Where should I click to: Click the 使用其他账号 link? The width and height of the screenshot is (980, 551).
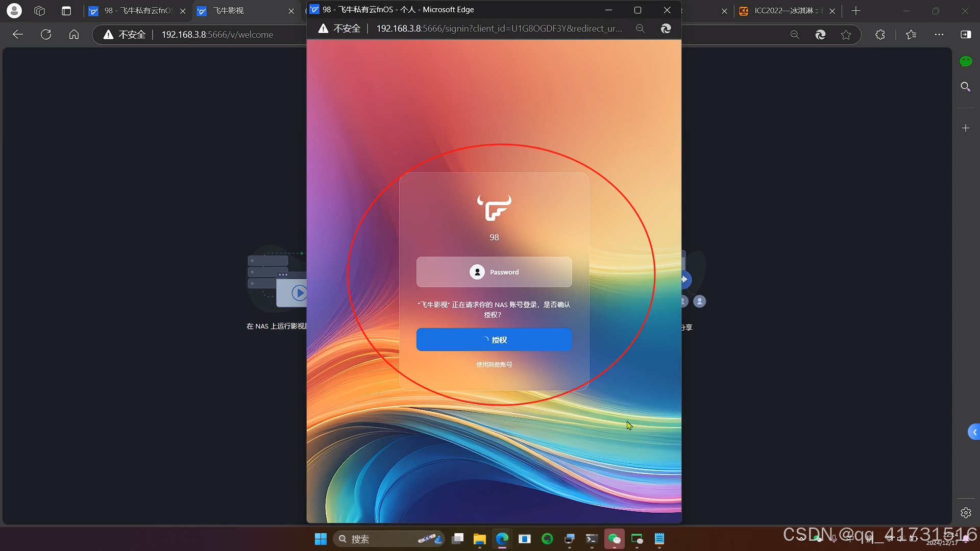(494, 364)
